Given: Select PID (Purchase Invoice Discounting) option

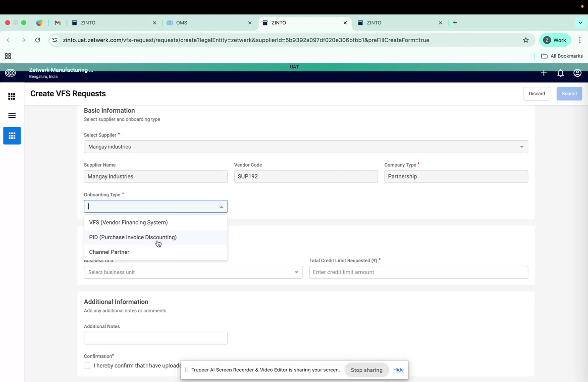Looking at the screenshot, I should pos(133,237).
